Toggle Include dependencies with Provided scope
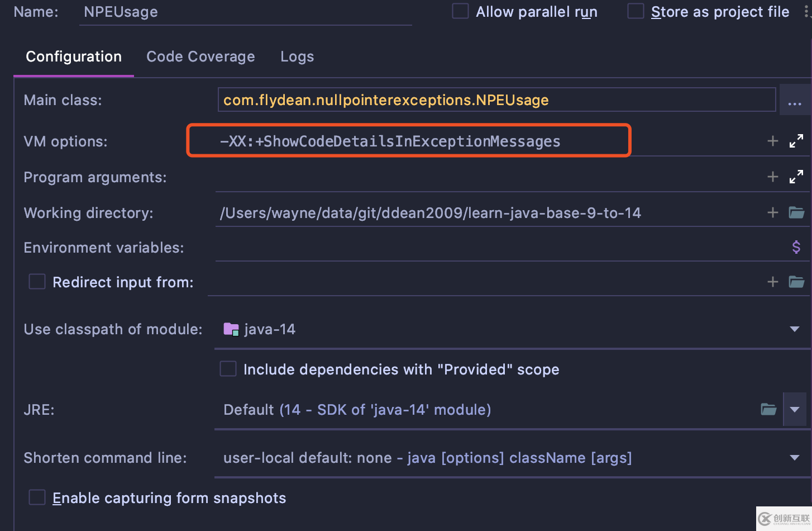Image resolution: width=812 pixels, height=531 pixels. (228, 369)
